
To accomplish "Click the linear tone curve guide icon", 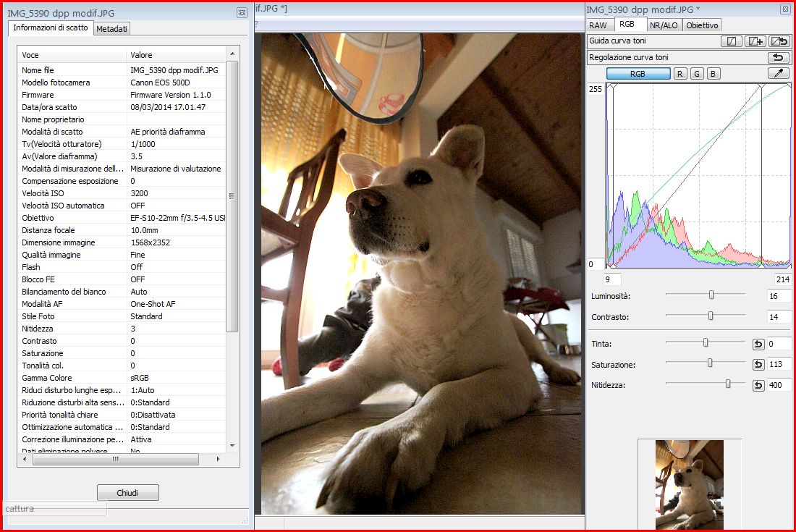I will point(731,41).
